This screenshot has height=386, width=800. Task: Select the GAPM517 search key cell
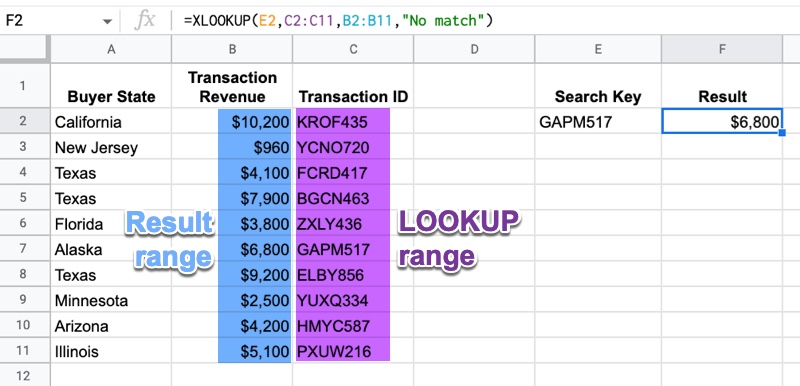598,122
